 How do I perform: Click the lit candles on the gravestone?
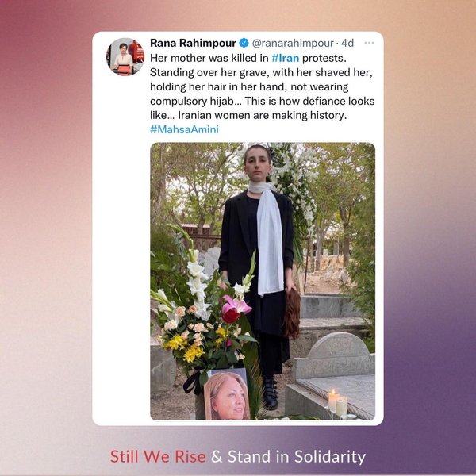(338, 401)
